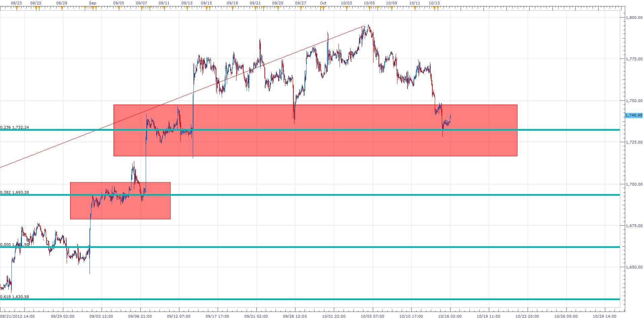Click the 09/15 top date label
This screenshot has height=320, width=644.
(206, 3)
